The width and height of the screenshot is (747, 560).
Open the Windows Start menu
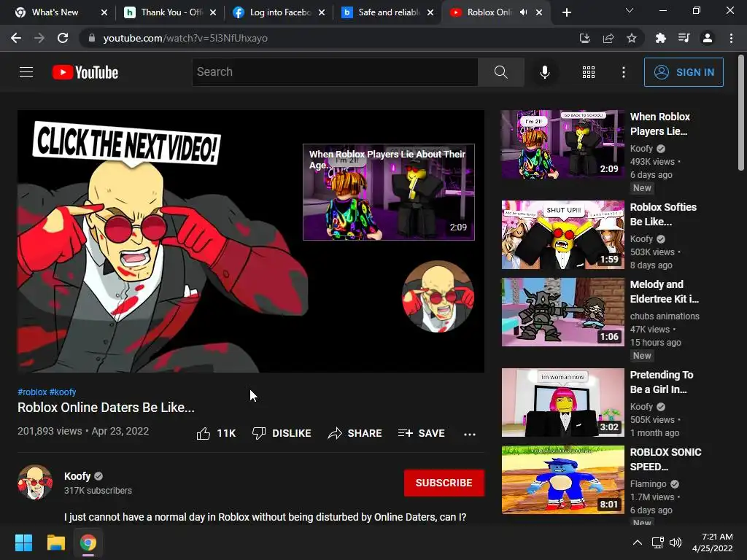click(x=23, y=542)
